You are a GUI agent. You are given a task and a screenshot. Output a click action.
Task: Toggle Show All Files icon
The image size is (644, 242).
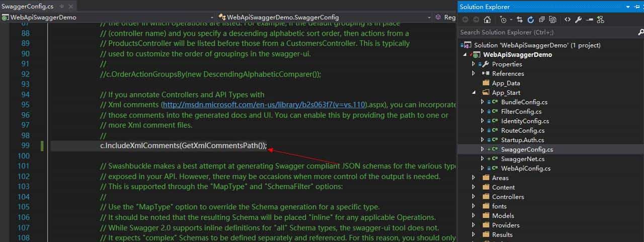(x=553, y=20)
